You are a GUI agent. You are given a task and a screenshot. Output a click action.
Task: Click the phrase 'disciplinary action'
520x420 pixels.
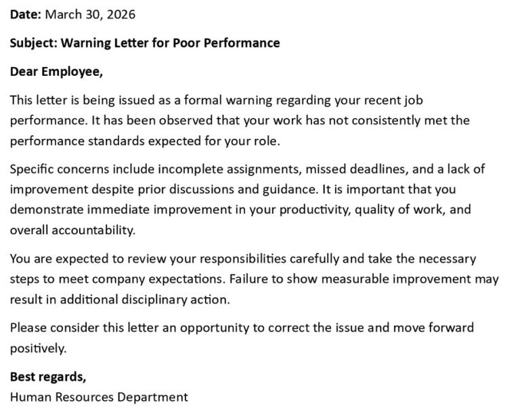175,299
